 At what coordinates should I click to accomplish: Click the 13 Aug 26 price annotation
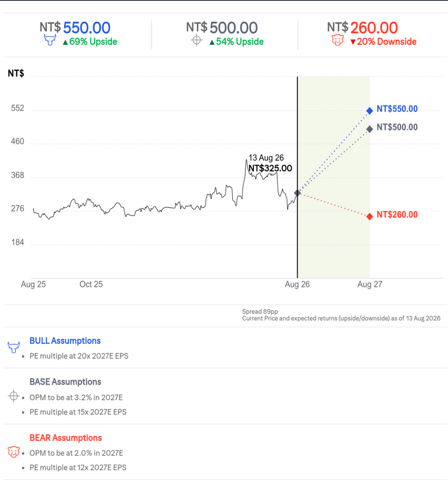[x=270, y=163]
